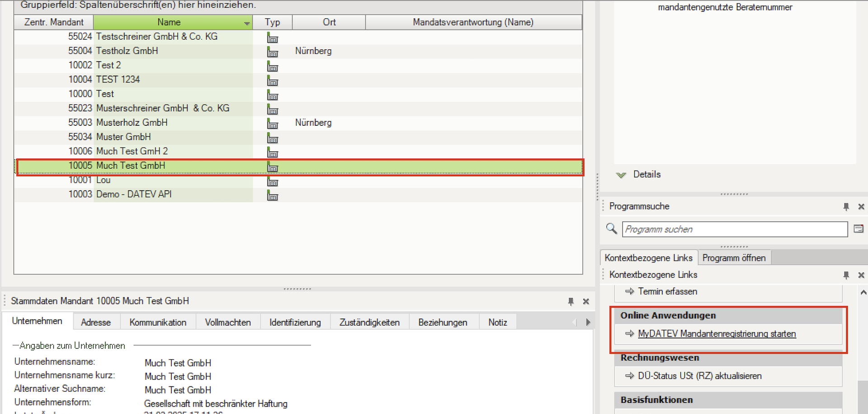The height and width of the screenshot is (414, 868).
Task: Click DÜ-Status USt (RZ) aktualisieren link
Action: tap(699, 376)
